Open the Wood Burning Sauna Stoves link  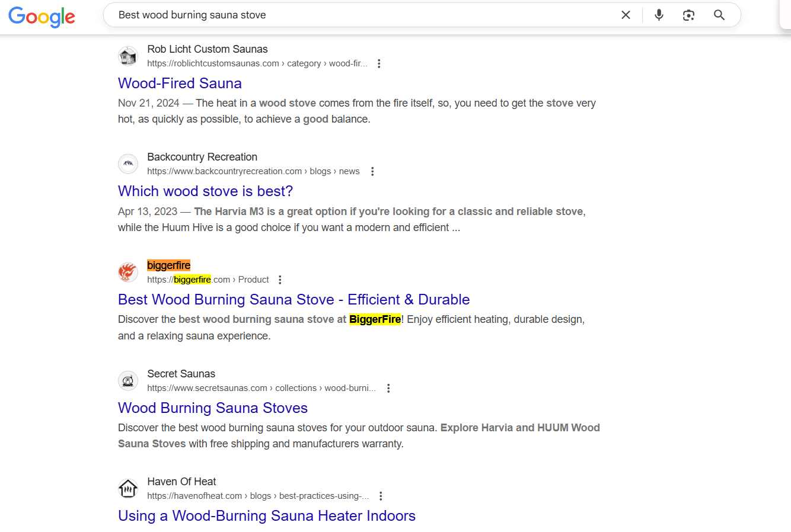tap(212, 408)
